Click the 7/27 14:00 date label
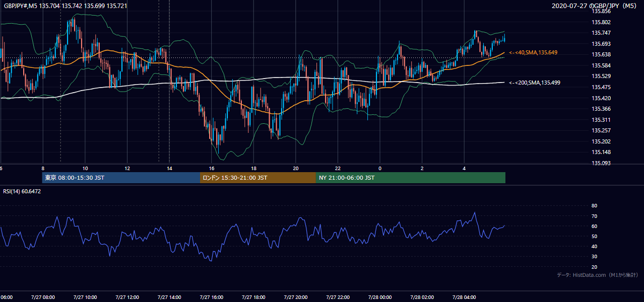 [169, 297]
